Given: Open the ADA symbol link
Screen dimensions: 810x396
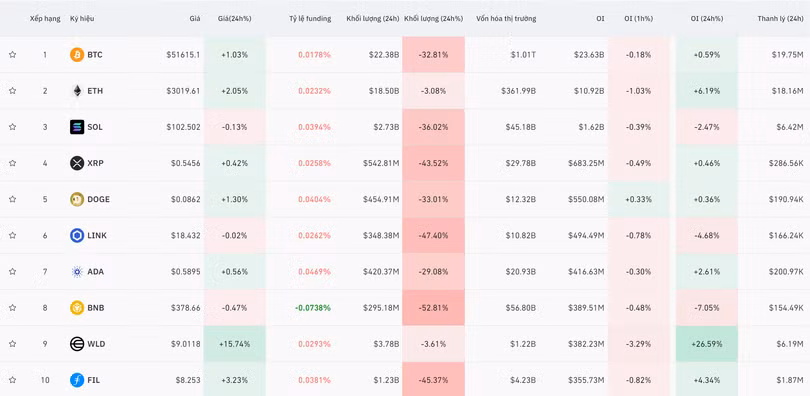Looking at the screenshot, I should 96,272.
